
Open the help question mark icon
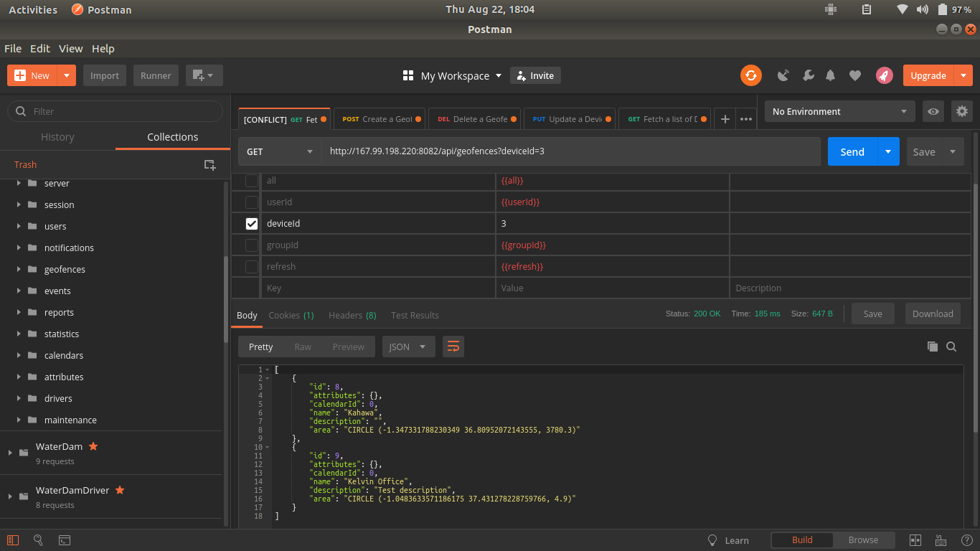(966, 540)
